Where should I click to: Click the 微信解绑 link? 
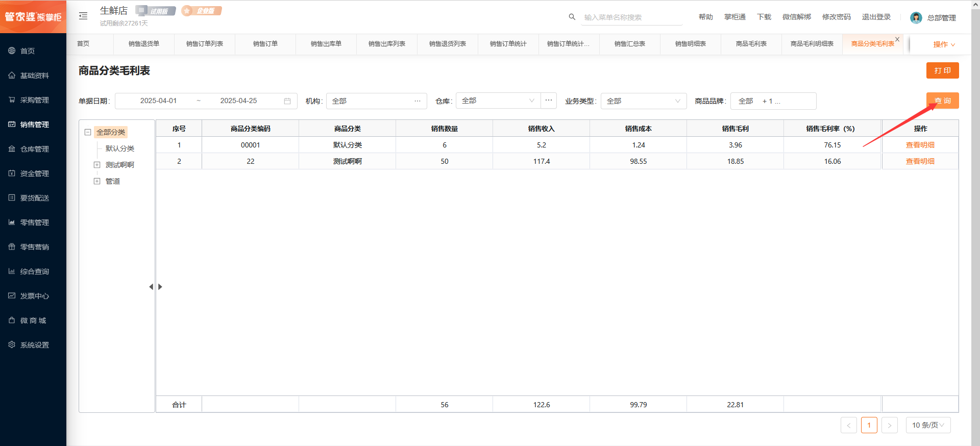tap(797, 17)
